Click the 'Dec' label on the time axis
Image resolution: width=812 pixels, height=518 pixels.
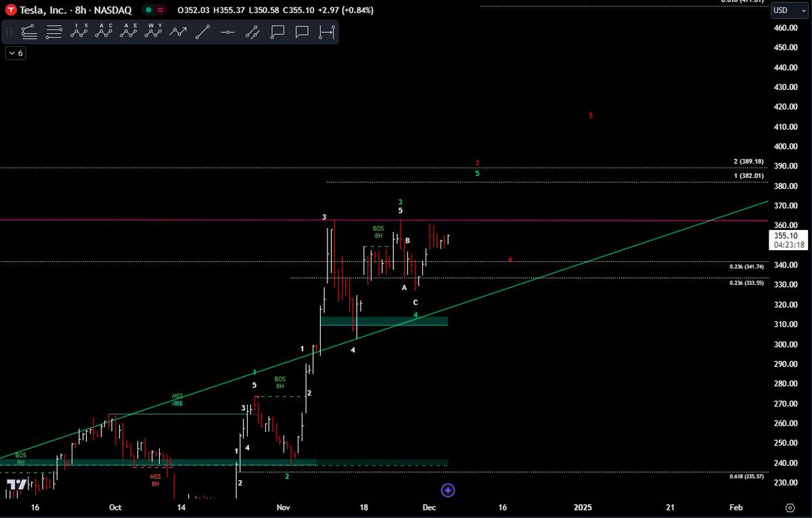click(430, 507)
